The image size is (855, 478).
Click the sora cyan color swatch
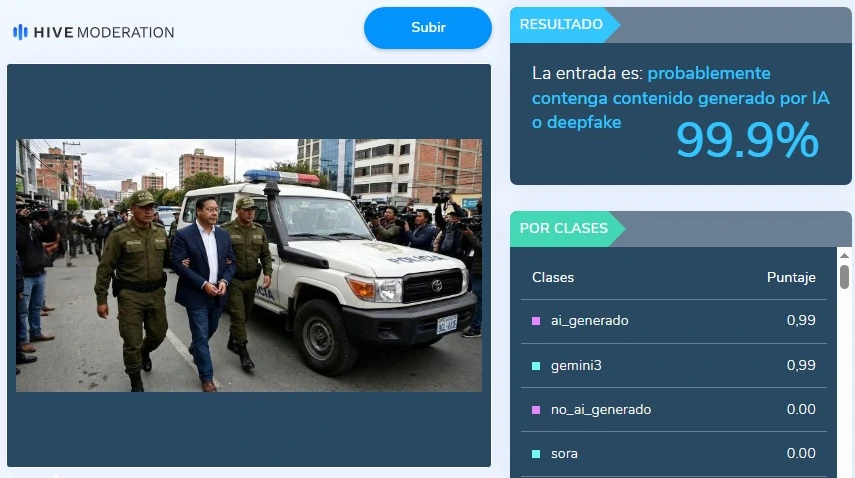coord(536,454)
